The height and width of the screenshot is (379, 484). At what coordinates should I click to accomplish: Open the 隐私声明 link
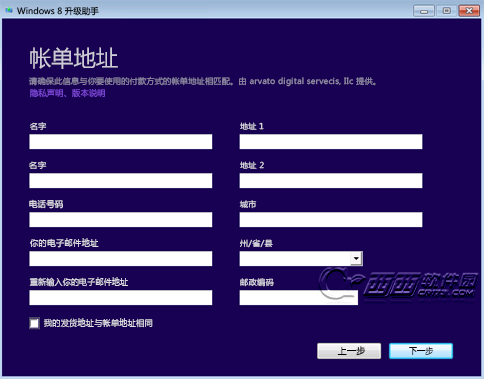pyautogui.click(x=46, y=93)
